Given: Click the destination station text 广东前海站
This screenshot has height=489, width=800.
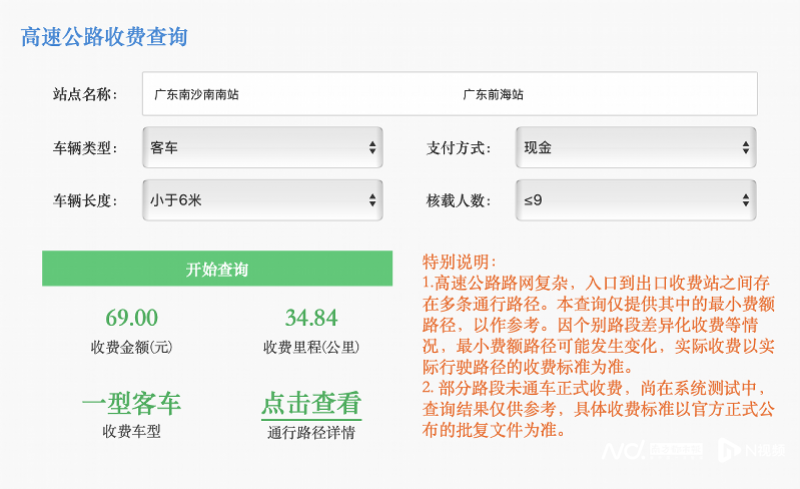Looking at the screenshot, I should (x=493, y=95).
